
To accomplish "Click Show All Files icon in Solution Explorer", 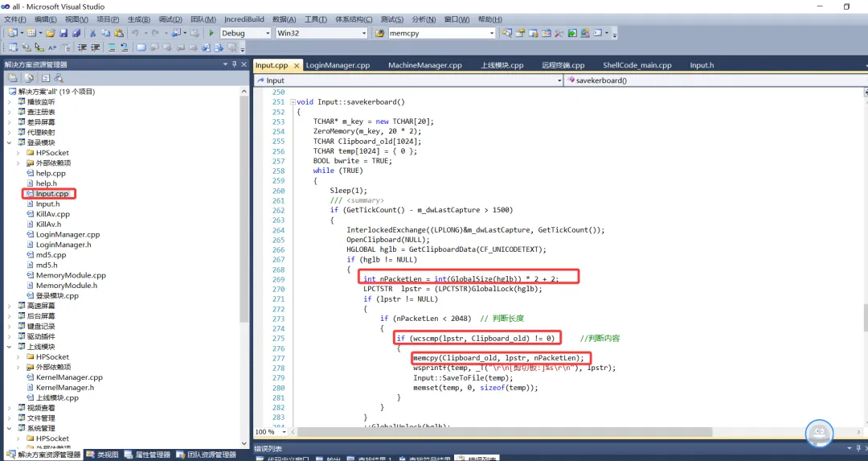I will tap(29, 78).
